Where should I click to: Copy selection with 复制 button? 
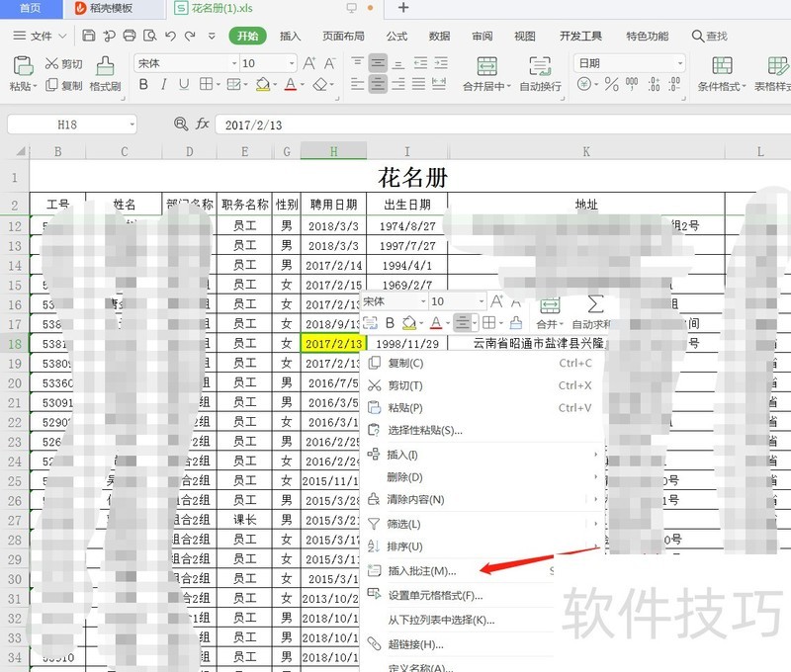coord(63,85)
